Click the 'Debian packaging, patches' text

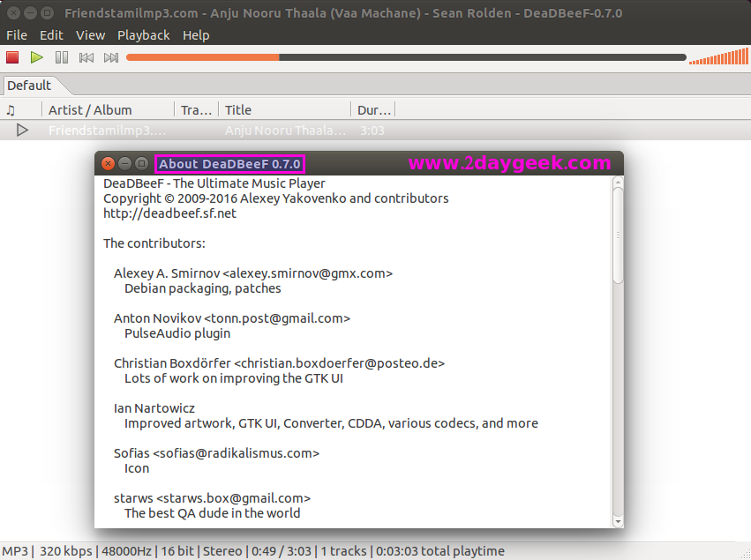click(x=203, y=288)
